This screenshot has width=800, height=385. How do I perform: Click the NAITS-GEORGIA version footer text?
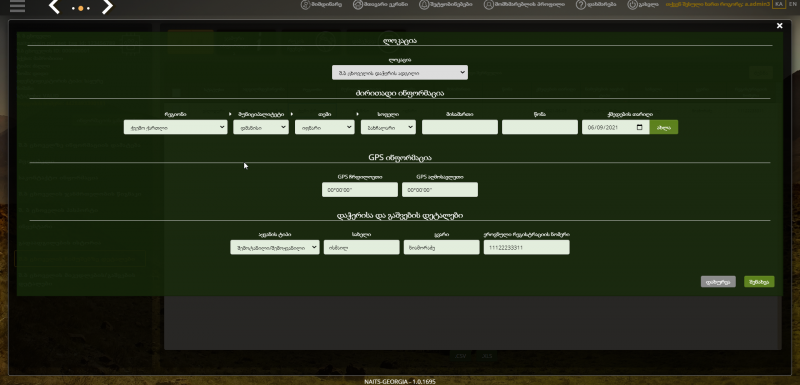pos(400,381)
